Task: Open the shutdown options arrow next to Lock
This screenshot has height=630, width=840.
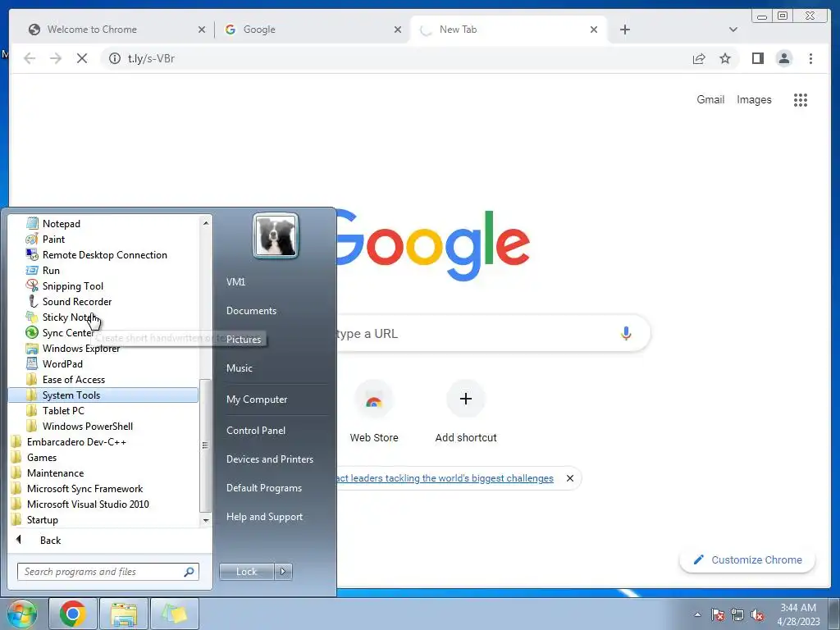Action: click(283, 572)
